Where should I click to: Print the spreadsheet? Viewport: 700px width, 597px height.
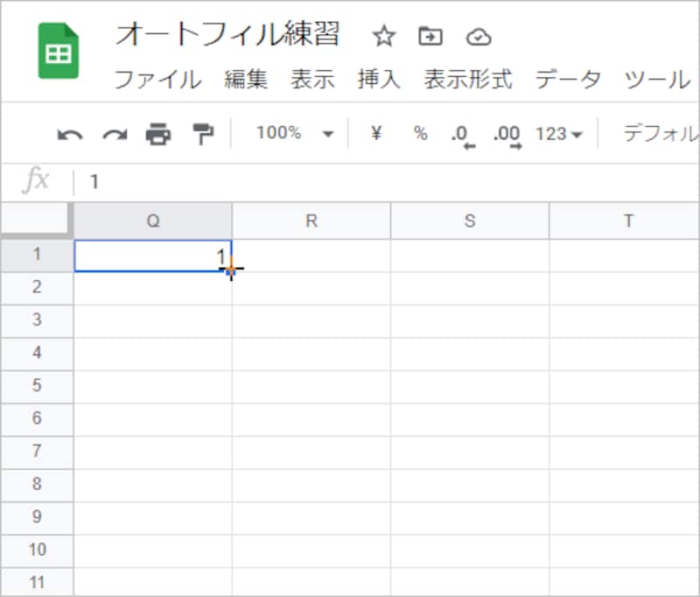pos(157,131)
